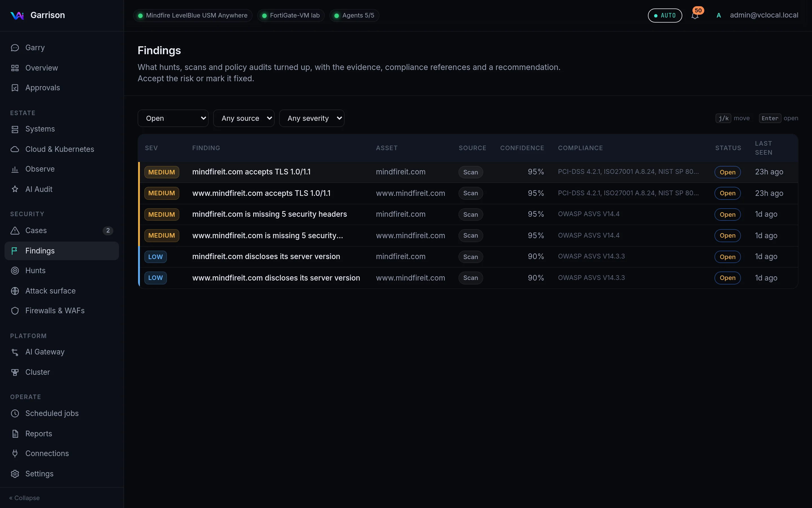The image size is (812, 508).
Task: Click the Mindfire LevelBlue USM Anywhere status pill
Action: (193, 16)
